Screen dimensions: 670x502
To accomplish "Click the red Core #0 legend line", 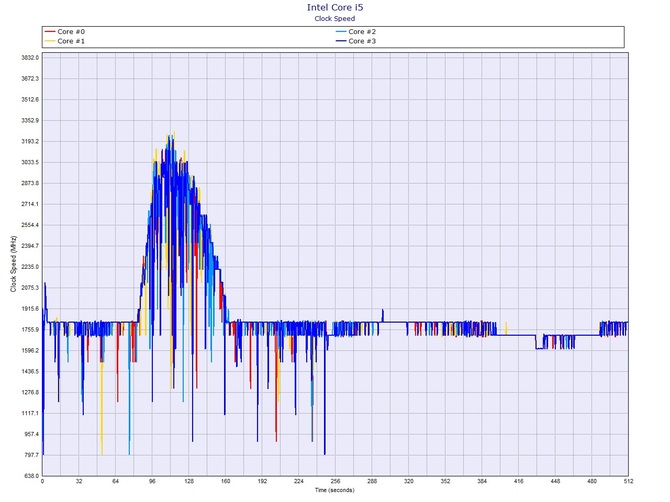I will tap(50, 32).
